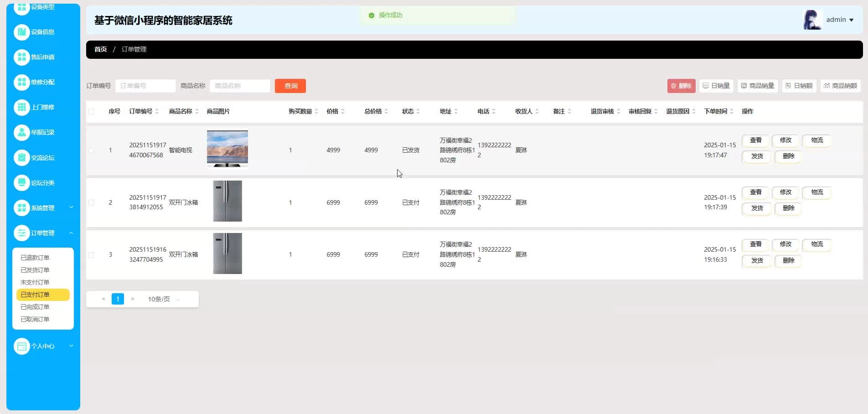Click 修改 for the 智能电视 order
The width and height of the screenshot is (868, 414).
[x=785, y=140]
